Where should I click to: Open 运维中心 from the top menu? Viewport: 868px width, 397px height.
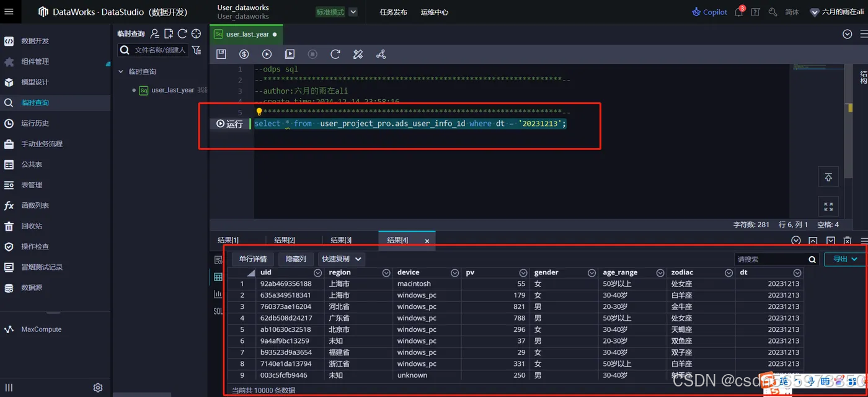[x=434, y=12]
